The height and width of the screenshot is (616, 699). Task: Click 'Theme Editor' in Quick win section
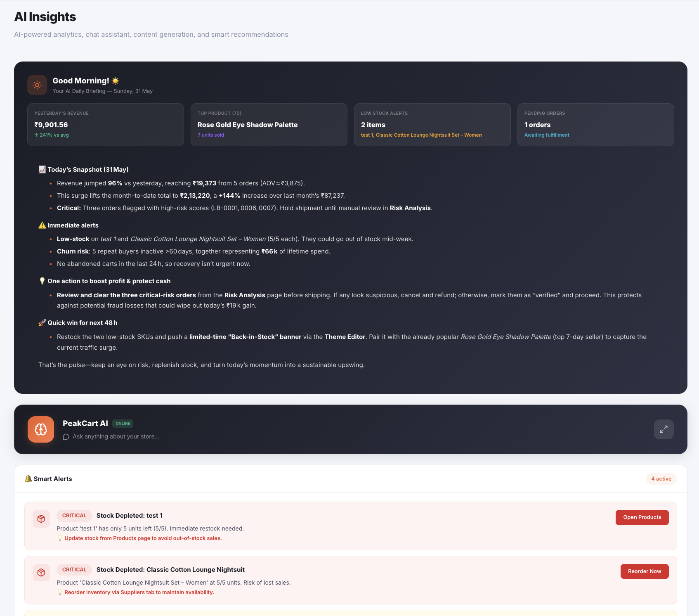(x=345, y=337)
